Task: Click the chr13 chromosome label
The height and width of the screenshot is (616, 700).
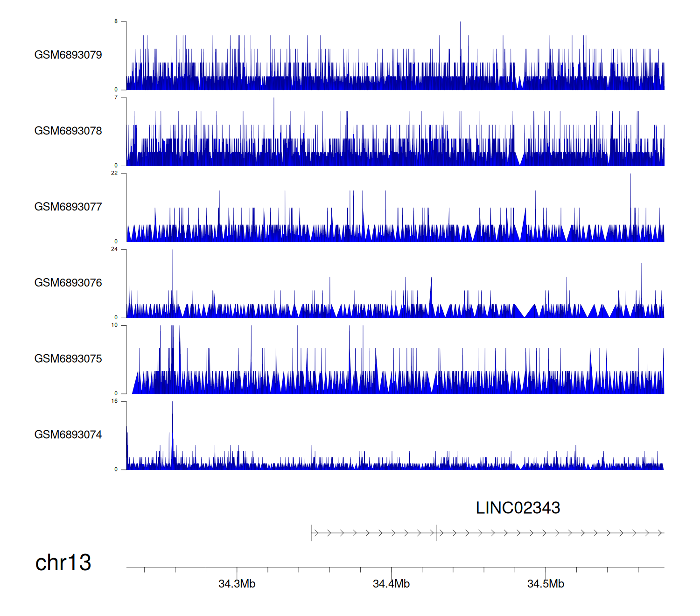Action: pyautogui.click(x=63, y=563)
